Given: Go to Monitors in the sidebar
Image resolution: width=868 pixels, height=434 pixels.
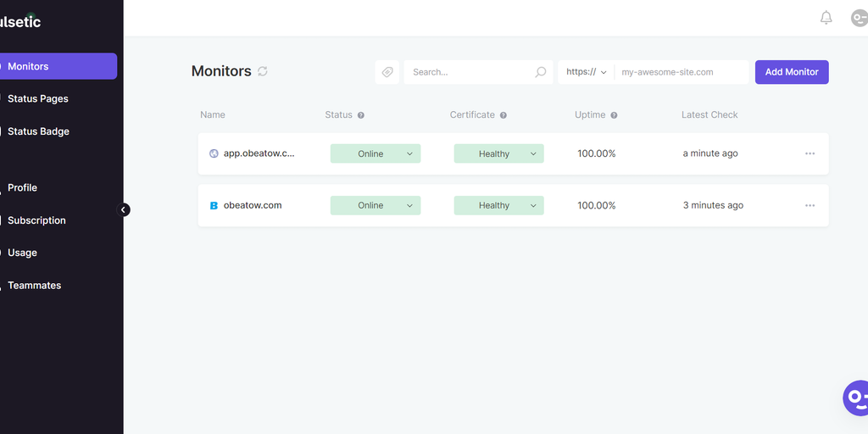Looking at the screenshot, I should tap(58, 66).
